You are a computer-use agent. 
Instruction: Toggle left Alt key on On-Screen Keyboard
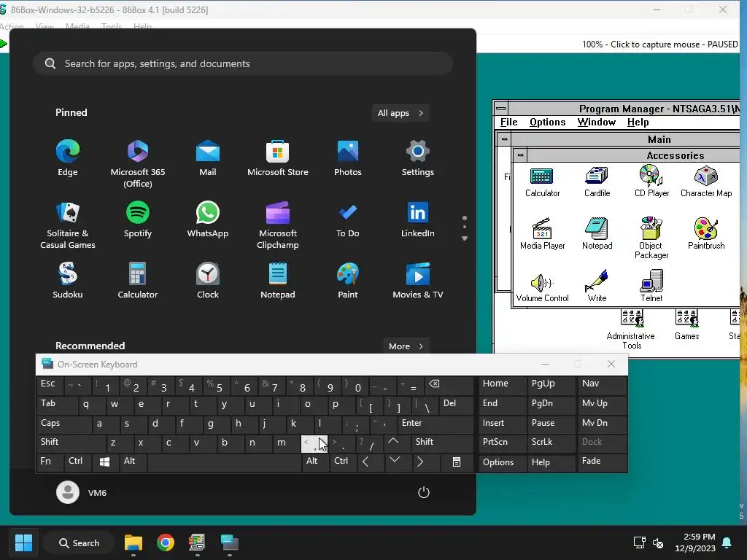pyautogui.click(x=133, y=462)
